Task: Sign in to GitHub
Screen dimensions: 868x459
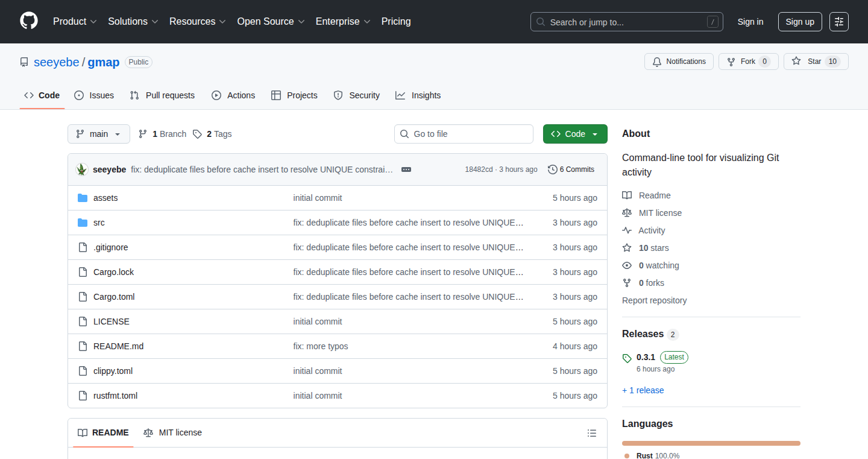Action: coord(750,22)
